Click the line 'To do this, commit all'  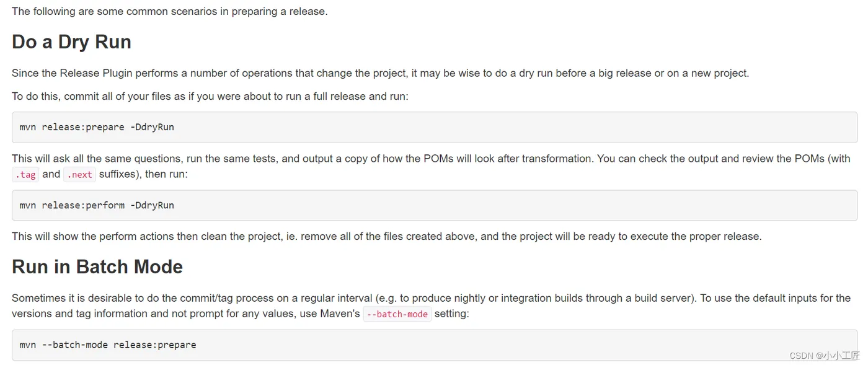pyautogui.click(x=210, y=97)
